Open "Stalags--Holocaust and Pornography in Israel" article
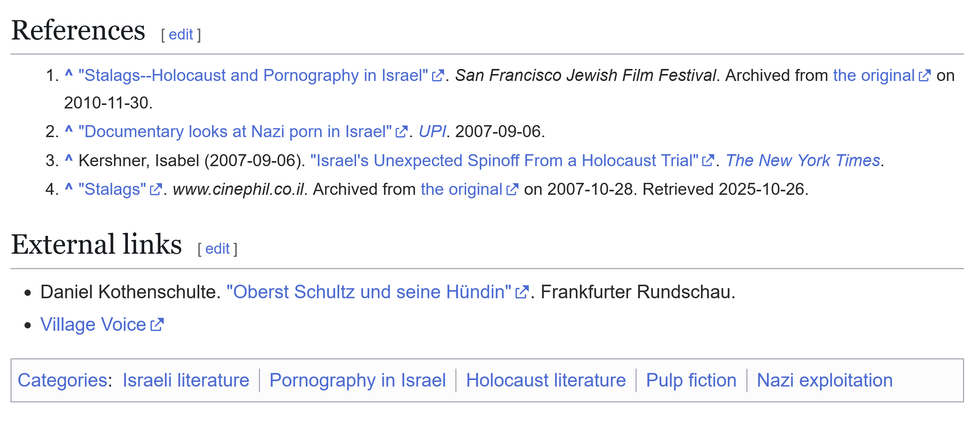This screenshot has height=428, width=980. point(253,76)
